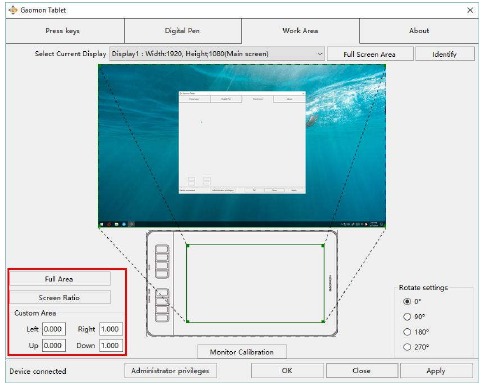Click the lower press-key group on tablet diagram

pyautogui.click(x=162, y=305)
